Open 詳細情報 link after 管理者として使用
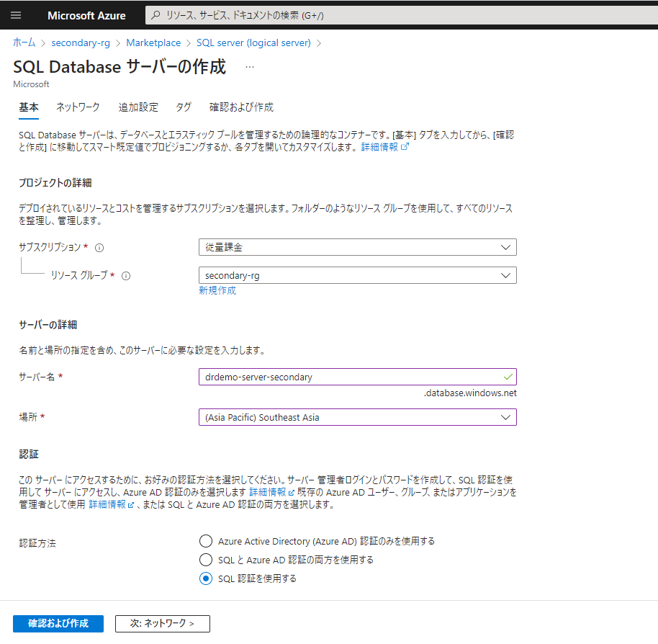The image size is (658, 644). pos(107,504)
